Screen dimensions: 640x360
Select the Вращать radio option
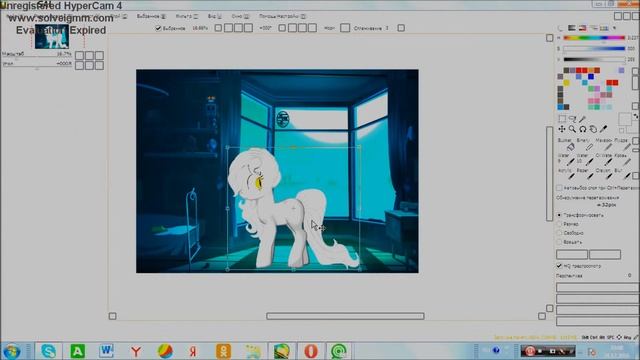pos(560,242)
